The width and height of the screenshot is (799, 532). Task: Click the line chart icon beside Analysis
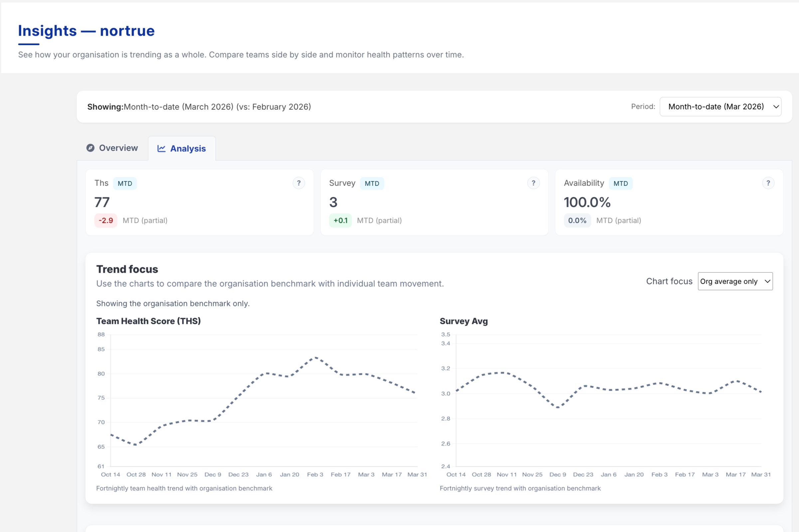pos(161,149)
